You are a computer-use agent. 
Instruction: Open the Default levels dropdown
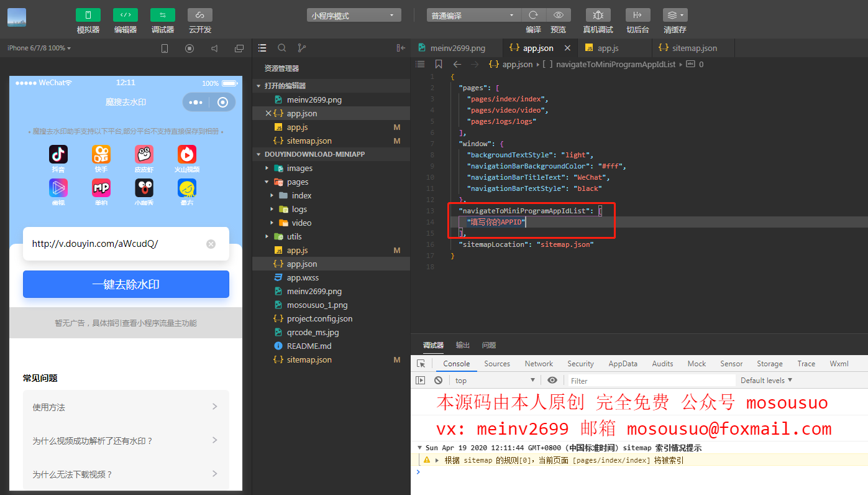coord(767,380)
